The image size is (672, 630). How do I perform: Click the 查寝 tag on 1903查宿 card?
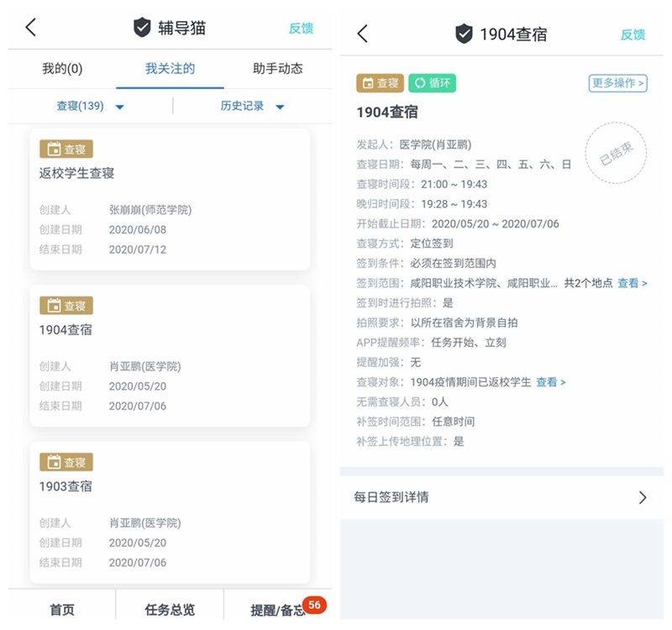[66, 462]
